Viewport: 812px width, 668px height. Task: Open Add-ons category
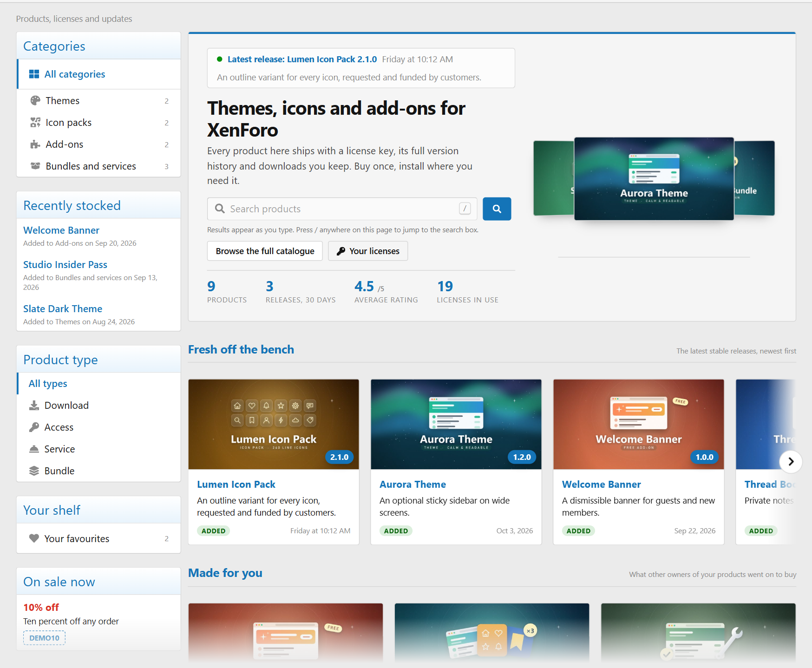pyautogui.click(x=98, y=144)
